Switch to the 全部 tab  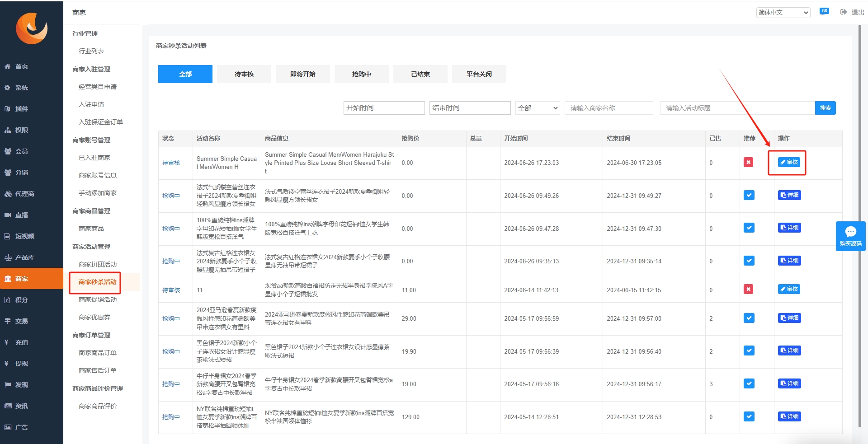(185, 74)
